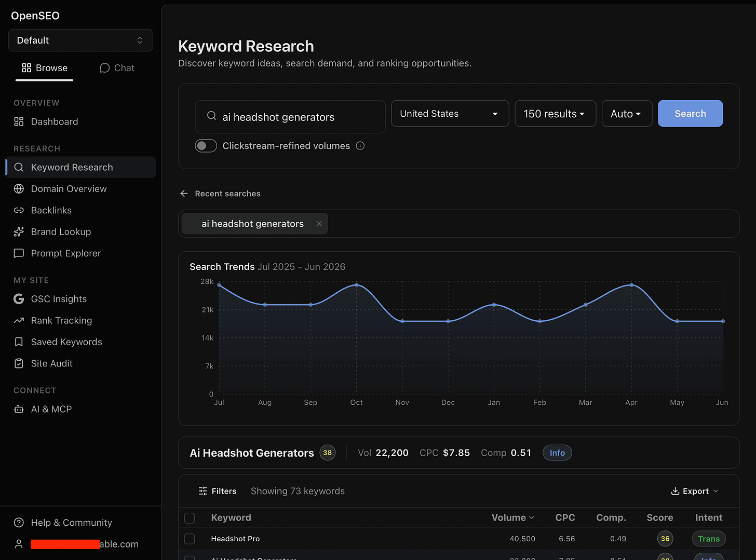Viewport: 756px width, 560px height.
Task: Open the Dashboard grid icon
Action: click(x=19, y=121)
